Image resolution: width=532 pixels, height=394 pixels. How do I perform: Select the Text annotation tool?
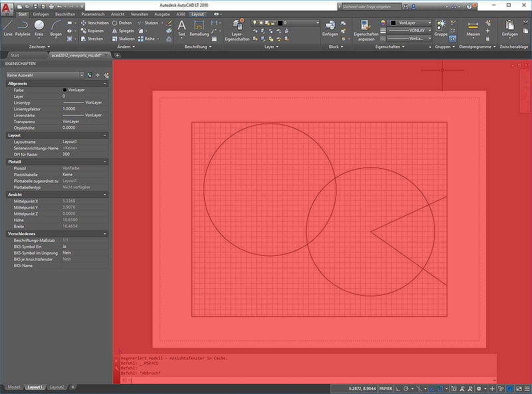(x=182, y=28)
